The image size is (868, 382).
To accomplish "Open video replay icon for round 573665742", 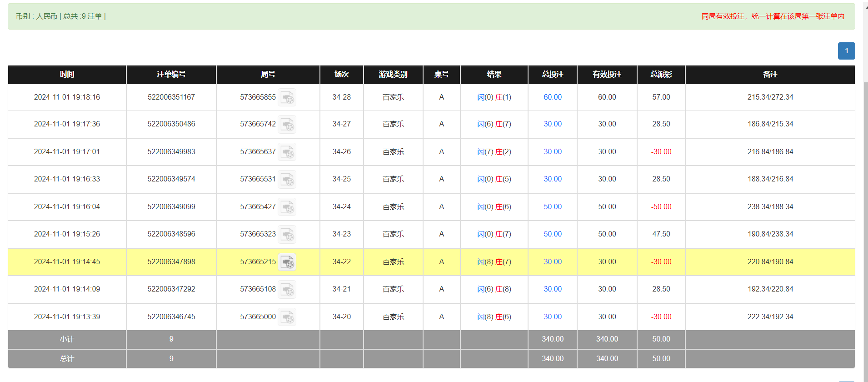I will click(x=287, y=124).
